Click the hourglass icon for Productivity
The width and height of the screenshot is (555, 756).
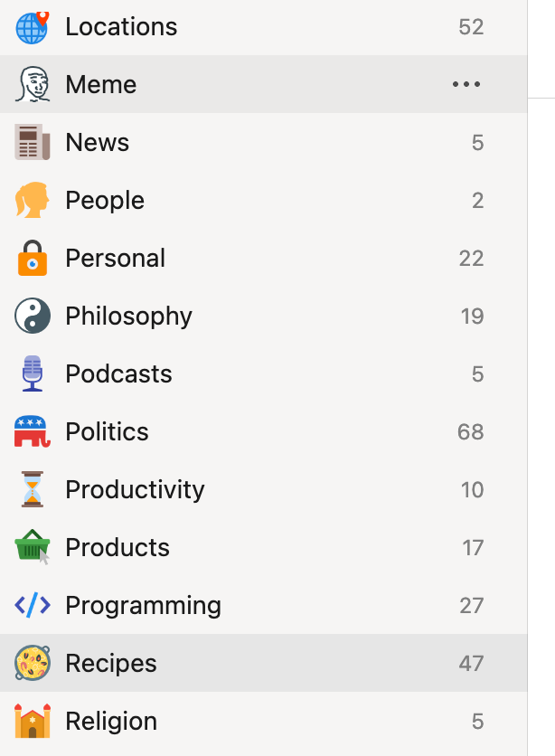(x=33, y=489)
